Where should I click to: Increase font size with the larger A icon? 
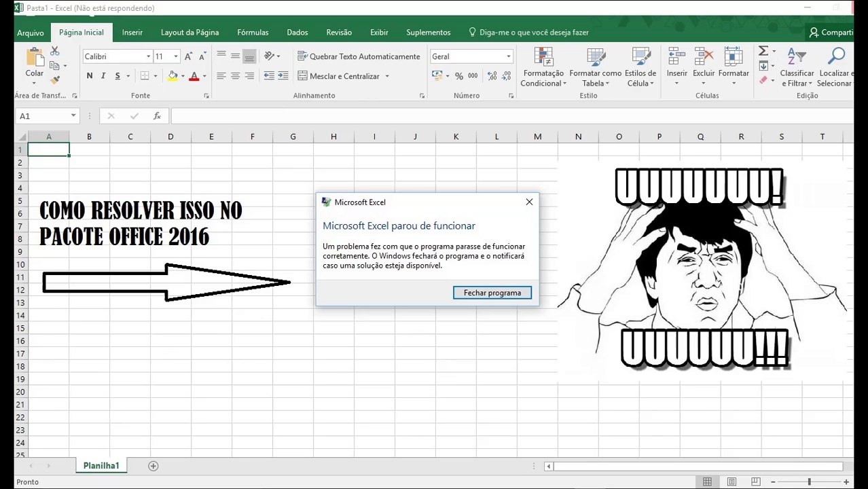point(189,56)
